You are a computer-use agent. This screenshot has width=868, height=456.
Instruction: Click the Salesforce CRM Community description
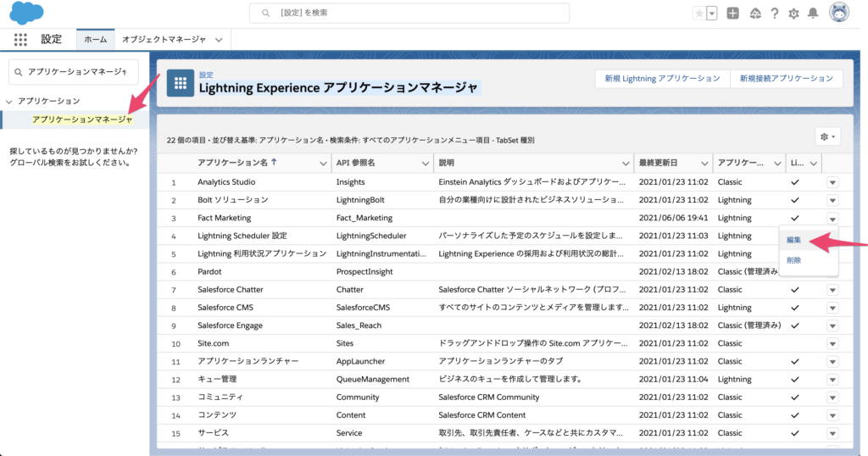pyautogui.click(x=489, y=398)
